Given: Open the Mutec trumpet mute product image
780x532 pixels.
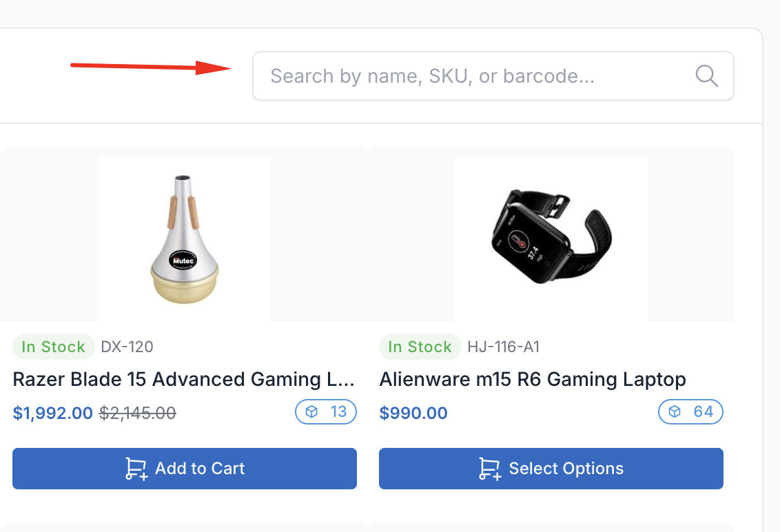Looking at the screenshot, I should [x=185, y=239].
